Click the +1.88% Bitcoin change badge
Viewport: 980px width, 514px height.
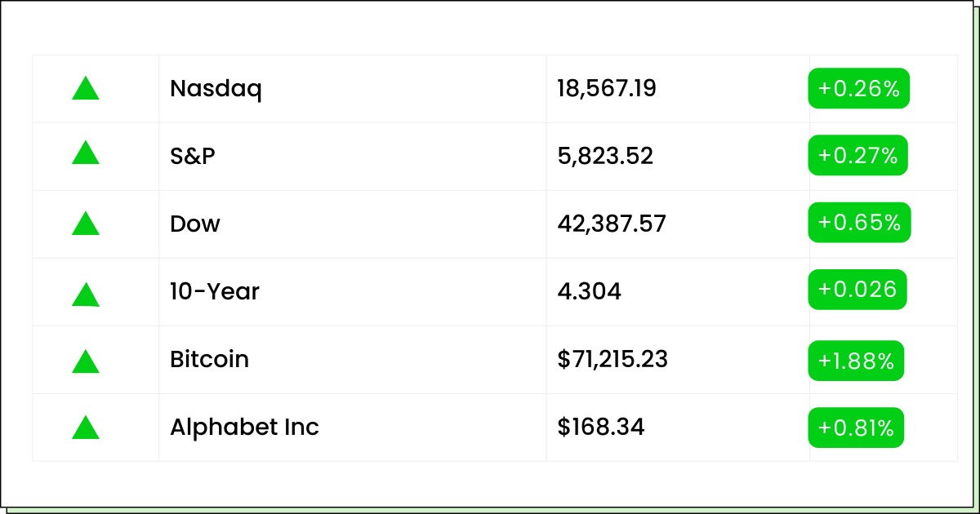857,361
